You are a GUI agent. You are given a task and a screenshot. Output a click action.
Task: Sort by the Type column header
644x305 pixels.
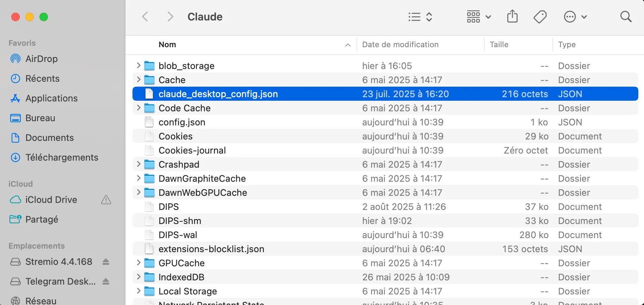click(567, 45)
